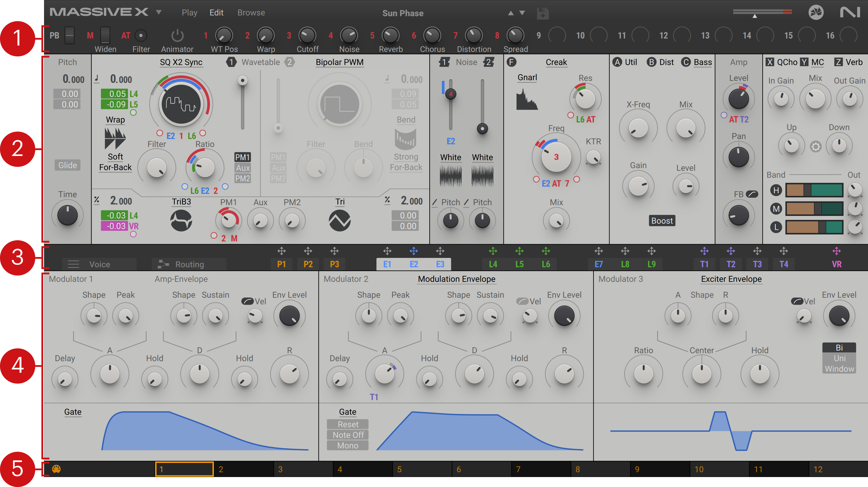The image size is (868, 487).
Task: Select the E2 modulator tab
Action: [x=413, y=264]
